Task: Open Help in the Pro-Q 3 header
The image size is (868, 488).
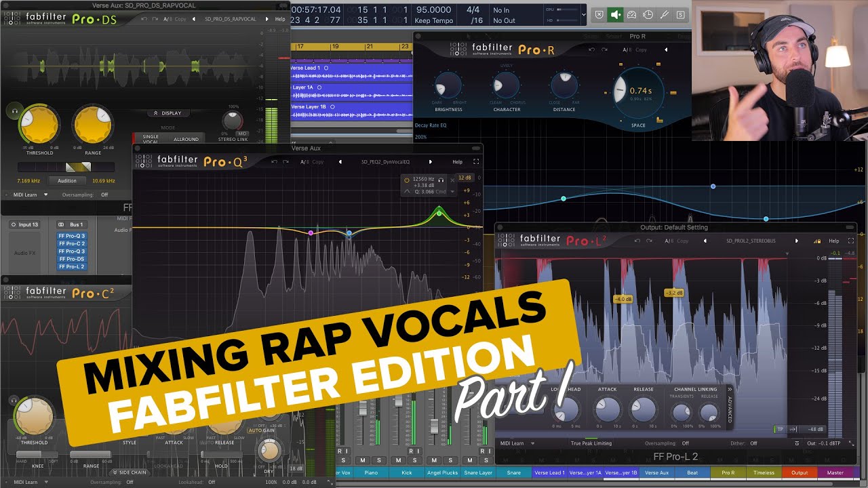Action: tap(457, 162)
